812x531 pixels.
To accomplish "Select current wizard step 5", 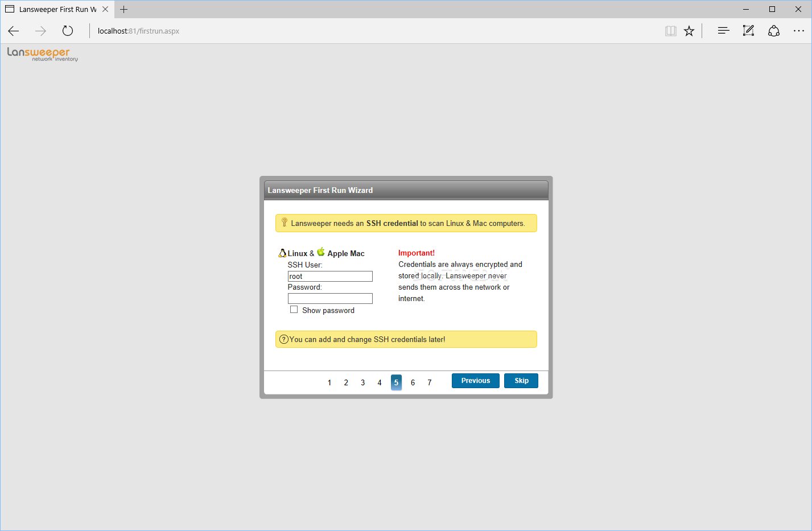I will point(396,382).
